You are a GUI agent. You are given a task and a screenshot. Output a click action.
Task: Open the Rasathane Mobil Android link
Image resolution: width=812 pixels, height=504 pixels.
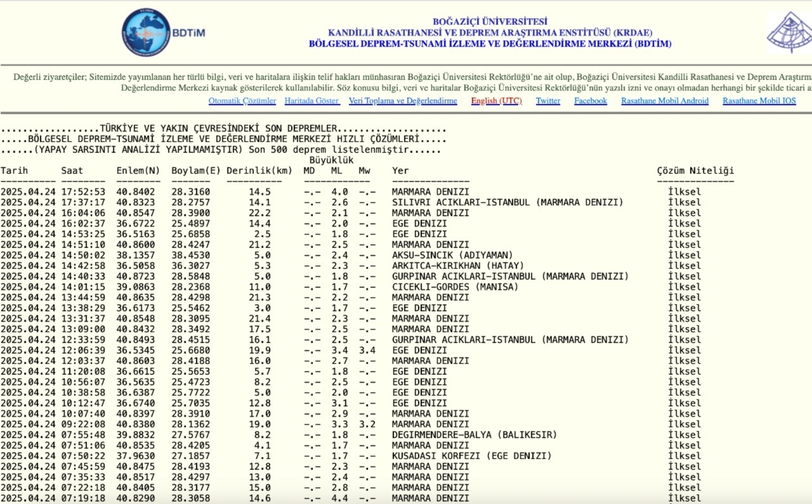[x=665, y=101]
